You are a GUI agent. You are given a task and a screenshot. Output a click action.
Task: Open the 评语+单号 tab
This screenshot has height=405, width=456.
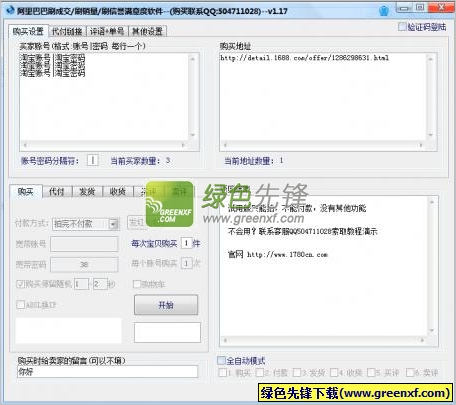click(x=107, y=31)
